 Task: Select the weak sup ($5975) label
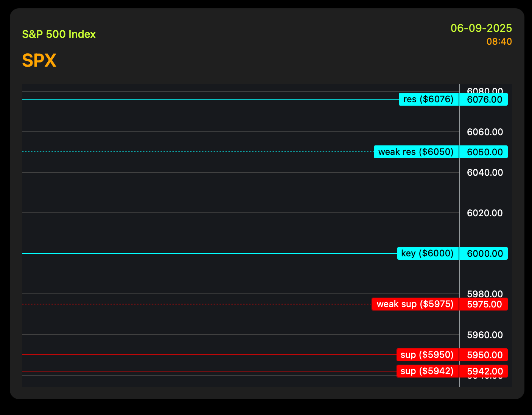point(415,304)
